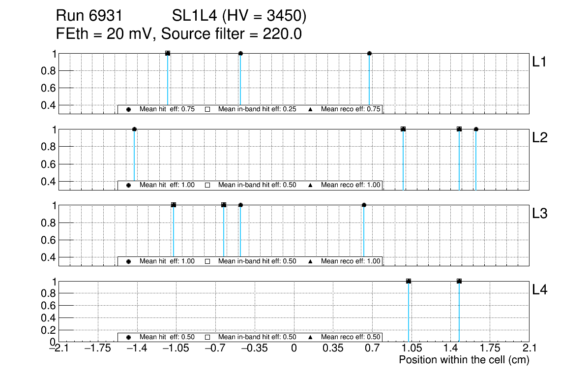
Task: Click the open square marker in L2 legend
Action: pyautogui.click(x=207, y=186)
